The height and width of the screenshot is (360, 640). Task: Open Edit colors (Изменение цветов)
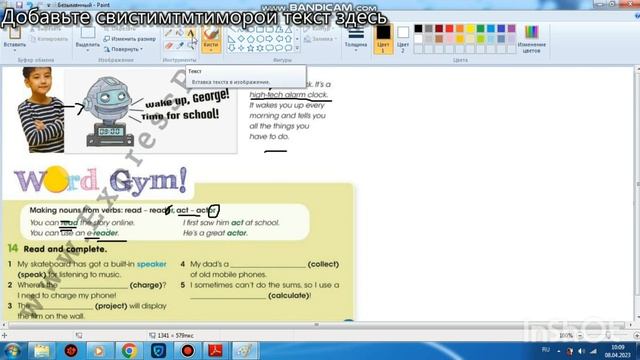pos(531,39)
